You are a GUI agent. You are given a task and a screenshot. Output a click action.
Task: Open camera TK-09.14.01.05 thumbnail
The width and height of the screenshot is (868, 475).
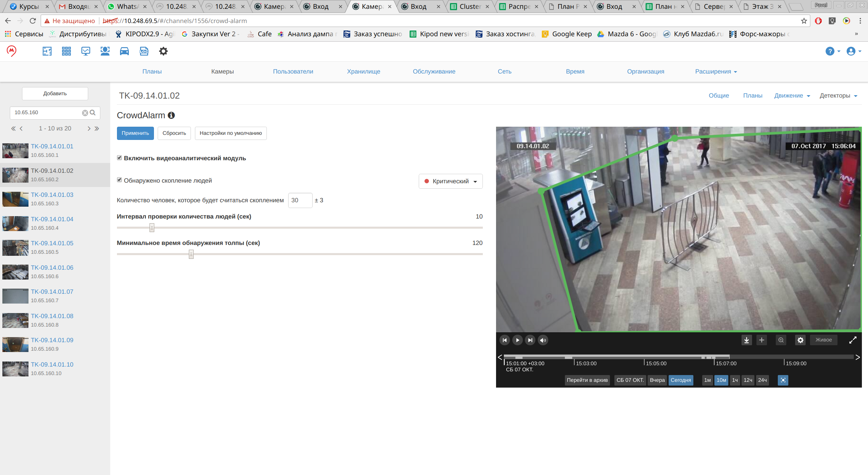[x=15, y=248]
